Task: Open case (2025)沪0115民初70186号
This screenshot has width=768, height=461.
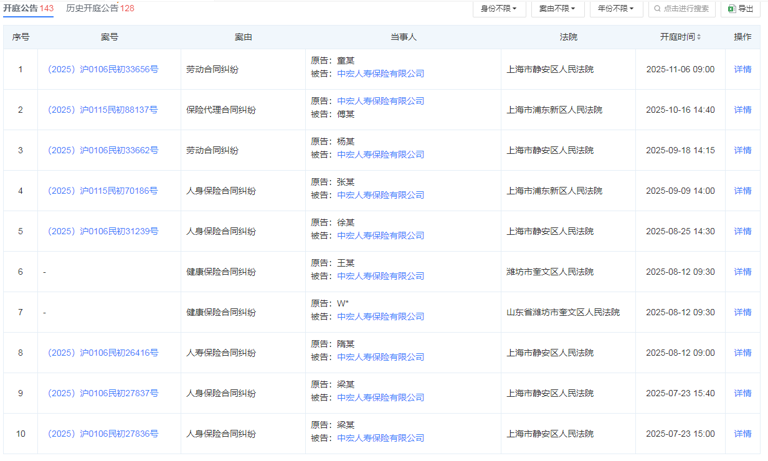Action: tap(103, 191)
